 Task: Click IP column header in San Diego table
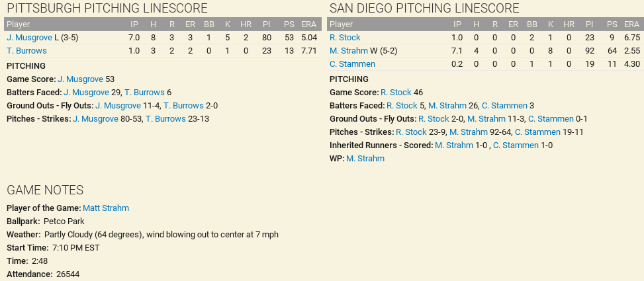pos(457,24)
